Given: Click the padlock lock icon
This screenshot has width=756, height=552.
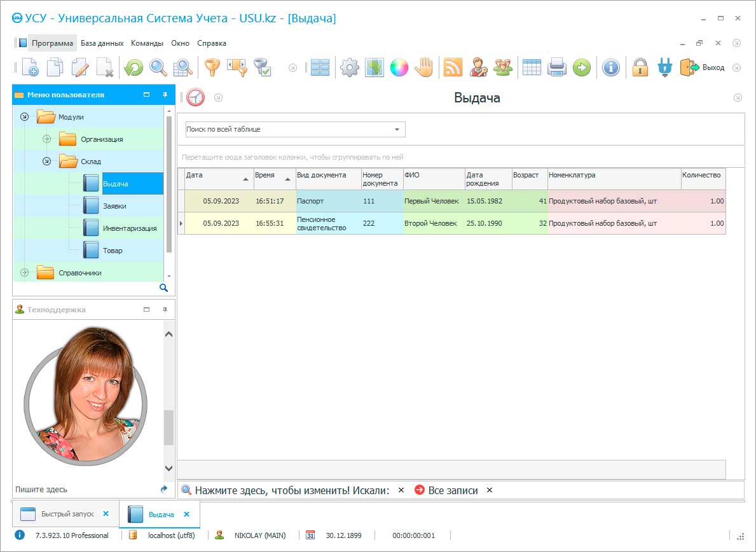Looking at the screenshot, I should pos(640,67).
